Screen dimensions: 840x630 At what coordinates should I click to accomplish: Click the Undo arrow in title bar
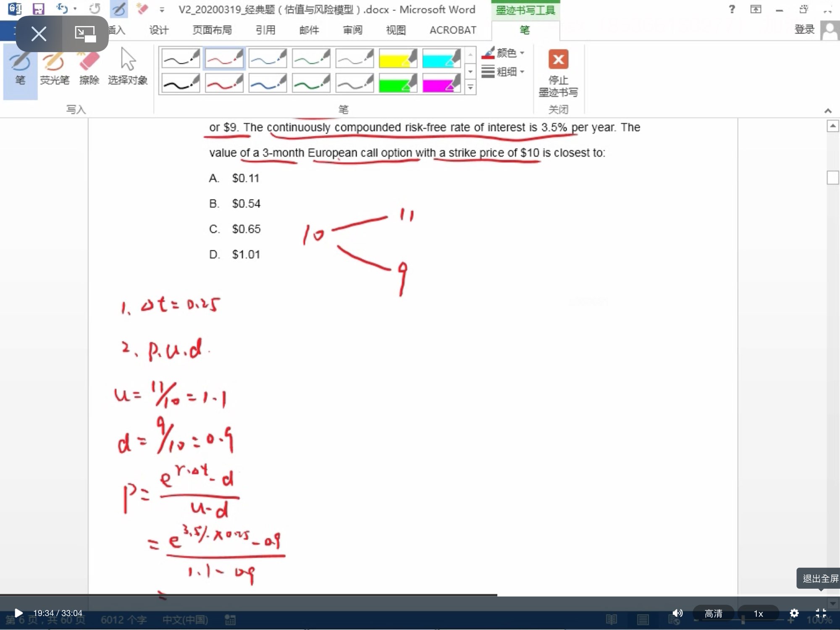[62, 9]
